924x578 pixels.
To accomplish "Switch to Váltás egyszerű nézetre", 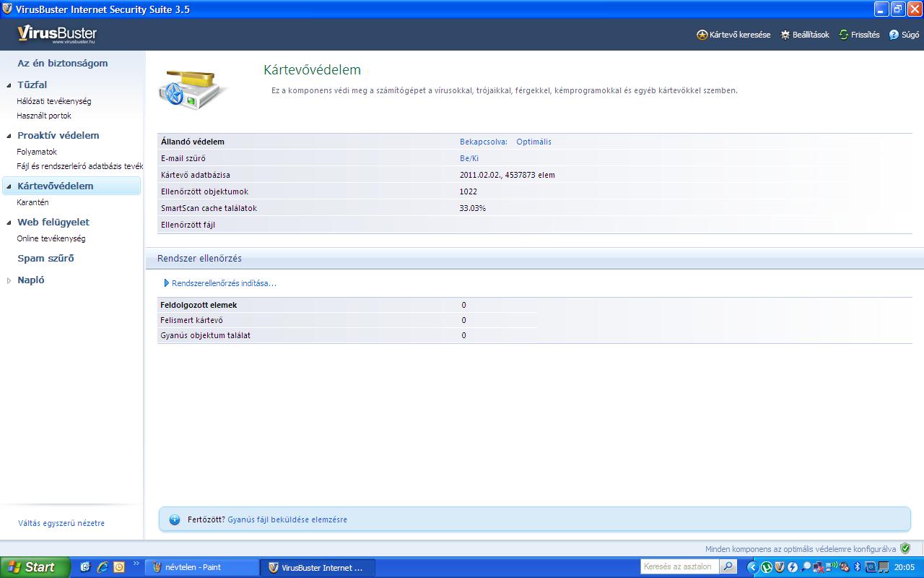I will 61,523.
